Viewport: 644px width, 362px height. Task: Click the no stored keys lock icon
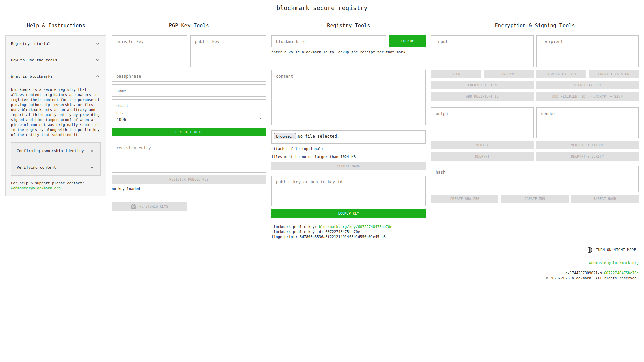pyautogui.click(x=133, y=206)
